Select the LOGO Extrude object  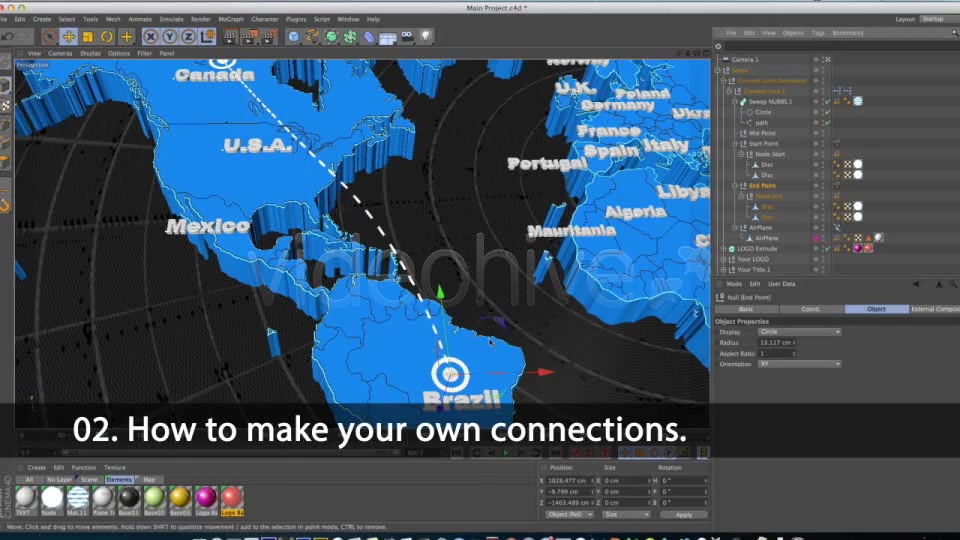(x=757, y=249)
